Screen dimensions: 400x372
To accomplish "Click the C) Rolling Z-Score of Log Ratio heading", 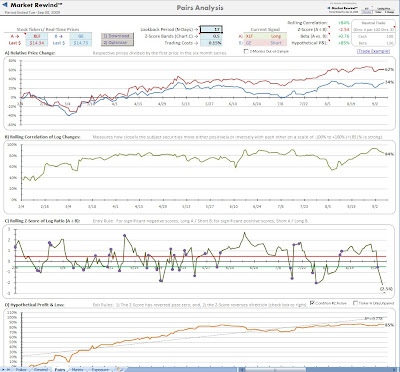I will 42,221.
